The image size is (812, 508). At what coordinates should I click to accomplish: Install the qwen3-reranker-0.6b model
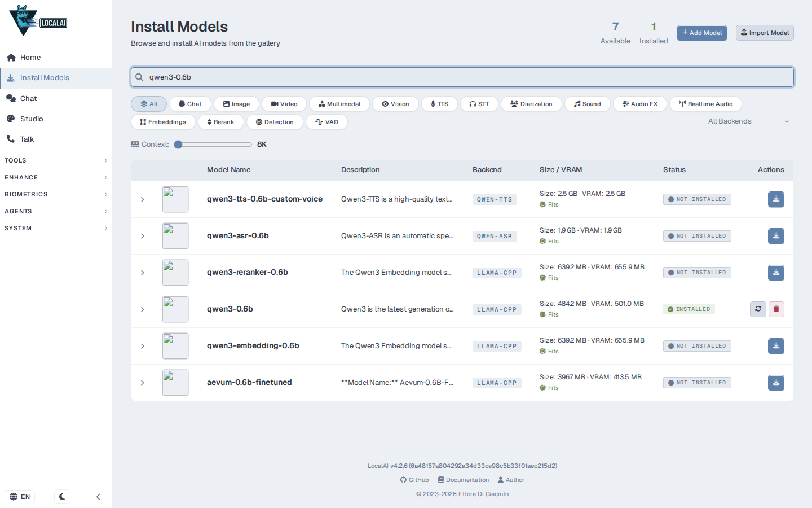coord(776,273)
